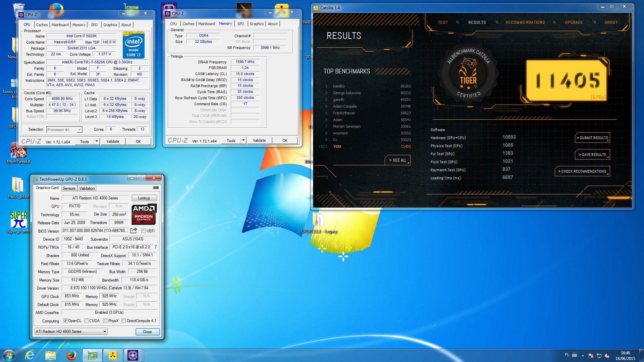This screenshot has width=644, height=362.
Task: Click the AMD Radeon Graphics logo
Action: point(144,214)
